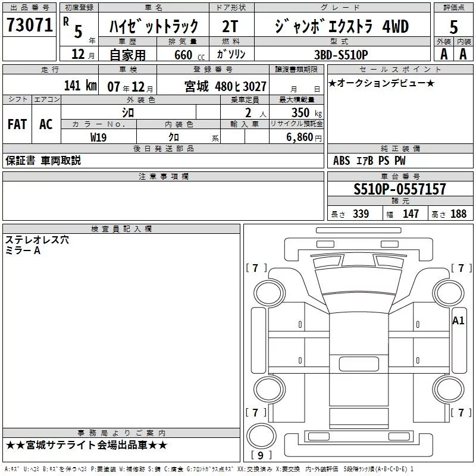Select the rear-right tire circle on diagram

(x=449, y=389)
